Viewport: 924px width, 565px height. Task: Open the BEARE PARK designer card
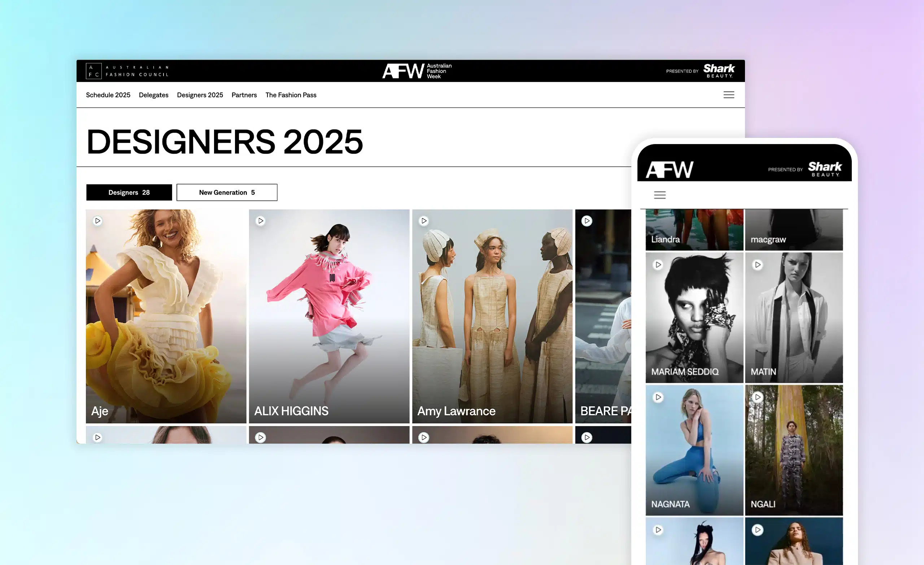coord(603,316)
